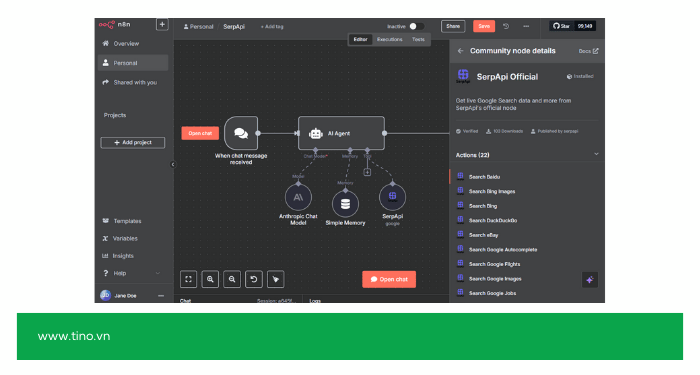Image resolution: width=700 pixels, height=375 pixels.
Task: Collapse the sidebar with the chevron handle
Action: 173,164
